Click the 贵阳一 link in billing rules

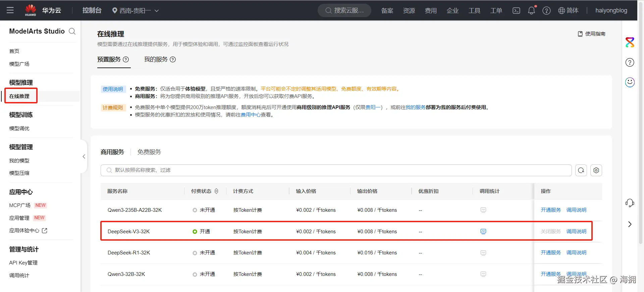[373, 107]
